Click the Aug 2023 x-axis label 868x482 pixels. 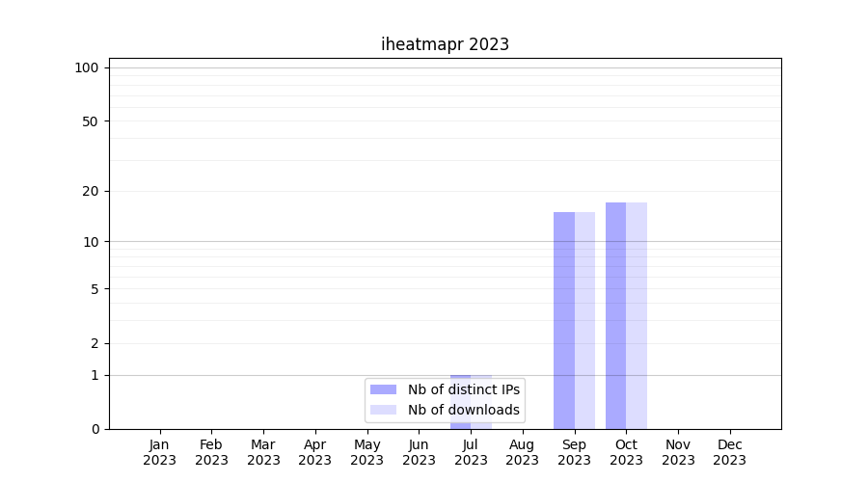(x=522, y=452)
